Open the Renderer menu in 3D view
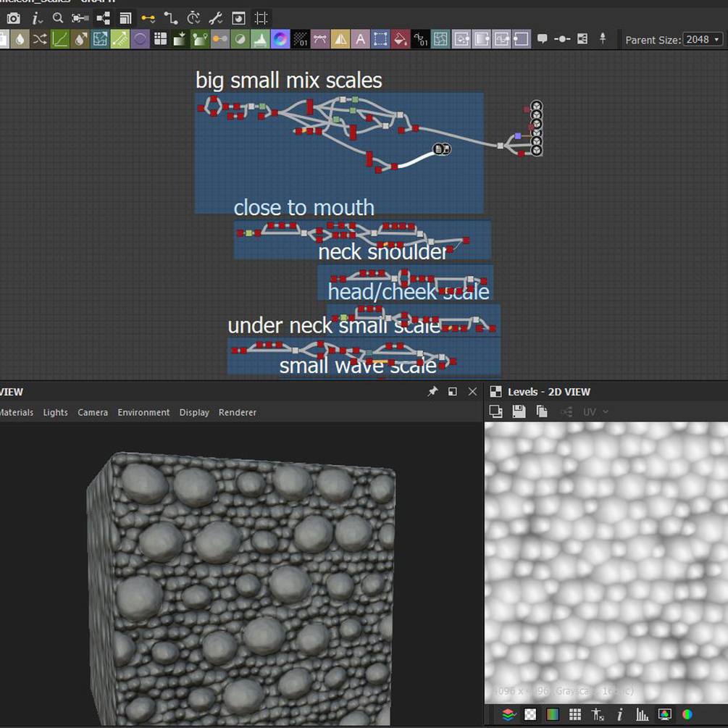Image resolution: width=728 pixels, height=728 pixels. pyautogui.click(x=238, y=412)
